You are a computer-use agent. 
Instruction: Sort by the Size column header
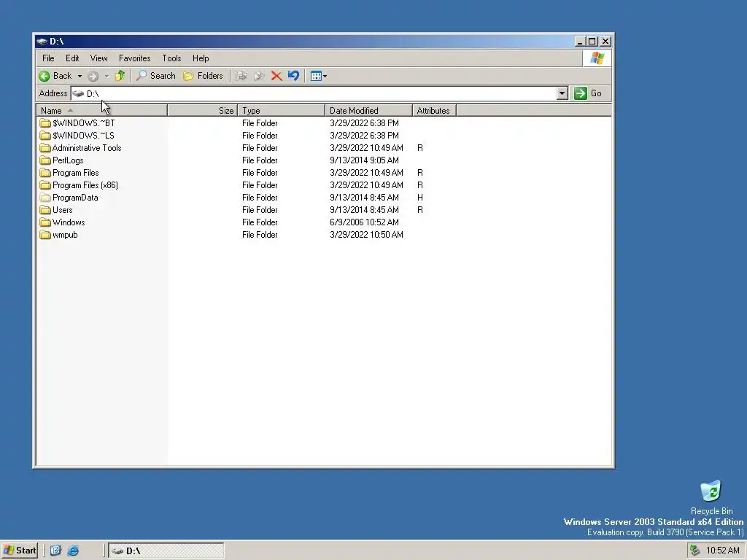point(203,111)
